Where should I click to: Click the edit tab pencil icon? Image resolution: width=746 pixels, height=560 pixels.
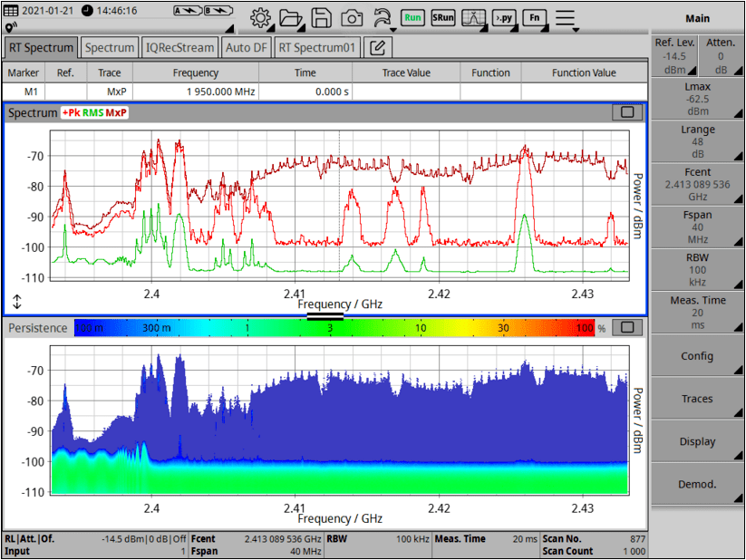[x=379, y=47]
